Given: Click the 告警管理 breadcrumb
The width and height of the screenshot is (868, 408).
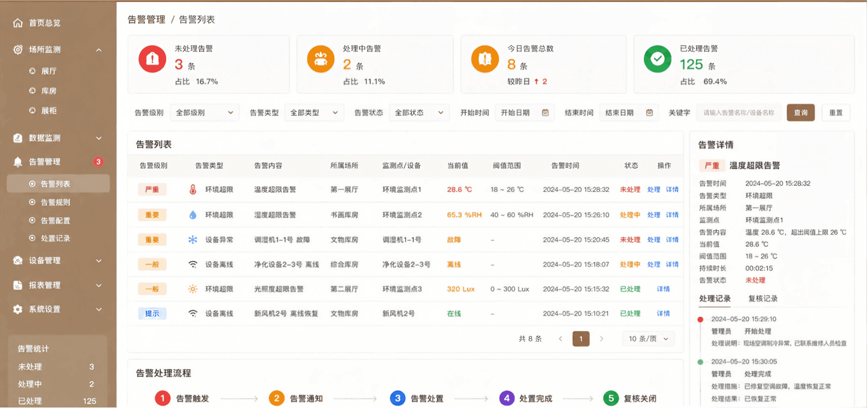Looking at the screenshot, I should click(x=147, y=19).
